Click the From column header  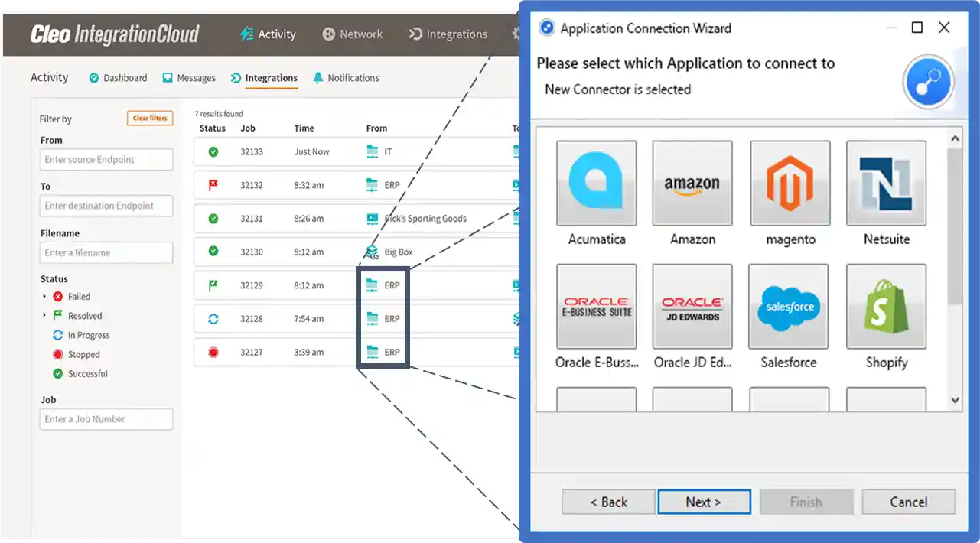(376, 128)
